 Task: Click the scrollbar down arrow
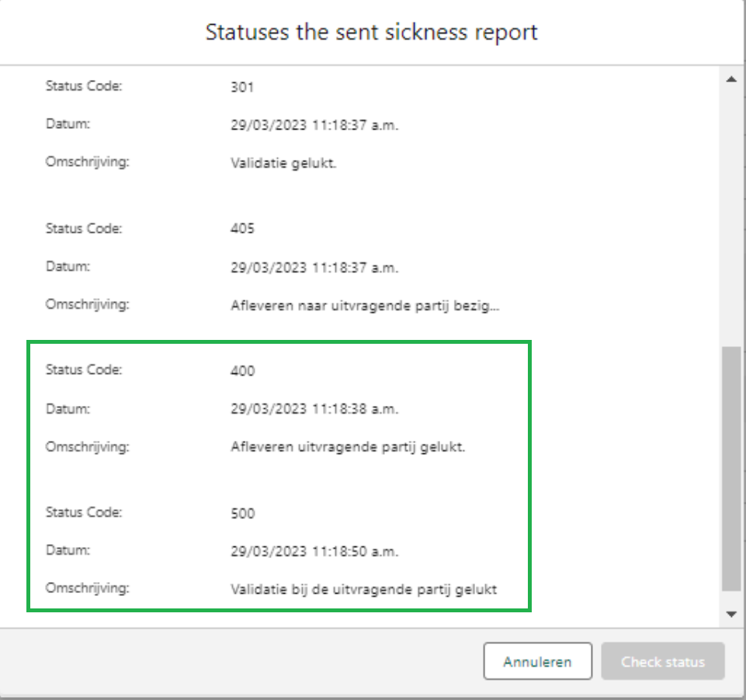(x=732, y=615)
